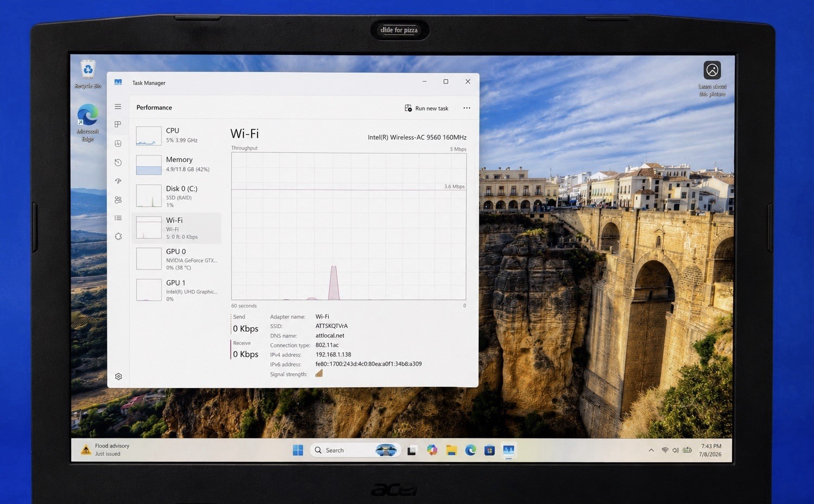Select the Performance page icon in sidebar
Screen dimensions: 814x504
(x=118, y=143)
